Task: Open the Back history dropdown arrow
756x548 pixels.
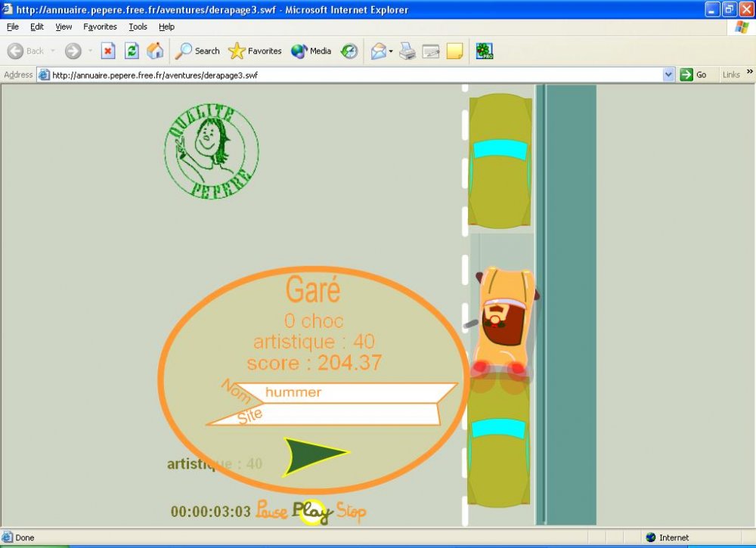Action: pyautogui.click(x=53, y=51)
